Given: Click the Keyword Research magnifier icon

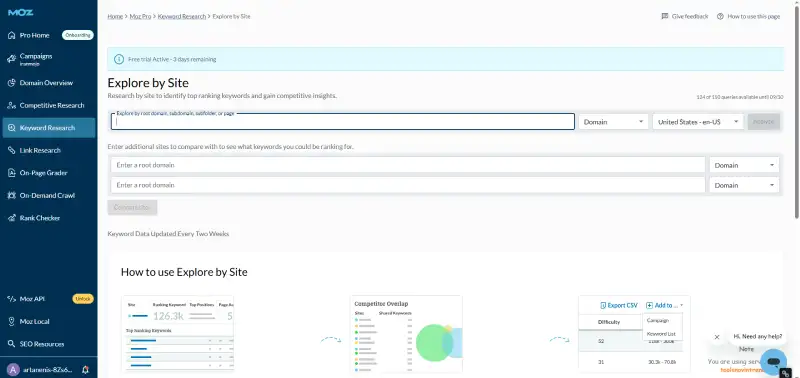Looking at the screenshot, I should pos(12,128).
